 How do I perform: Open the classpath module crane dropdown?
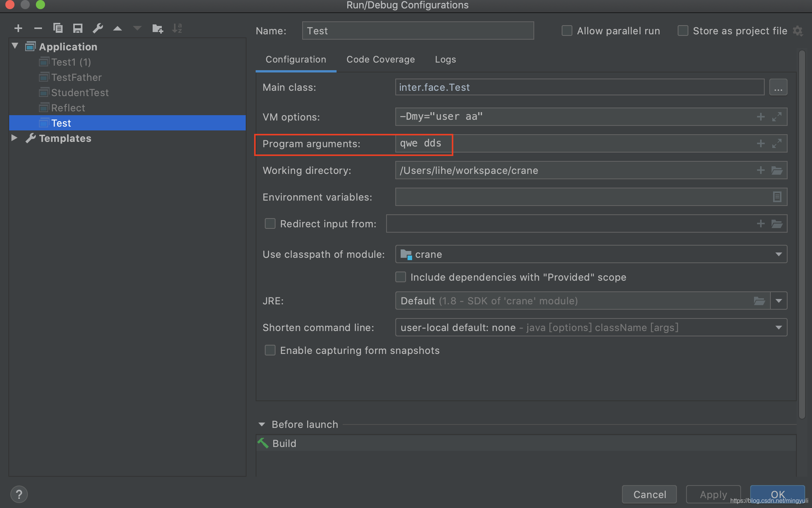coord(591,254)
